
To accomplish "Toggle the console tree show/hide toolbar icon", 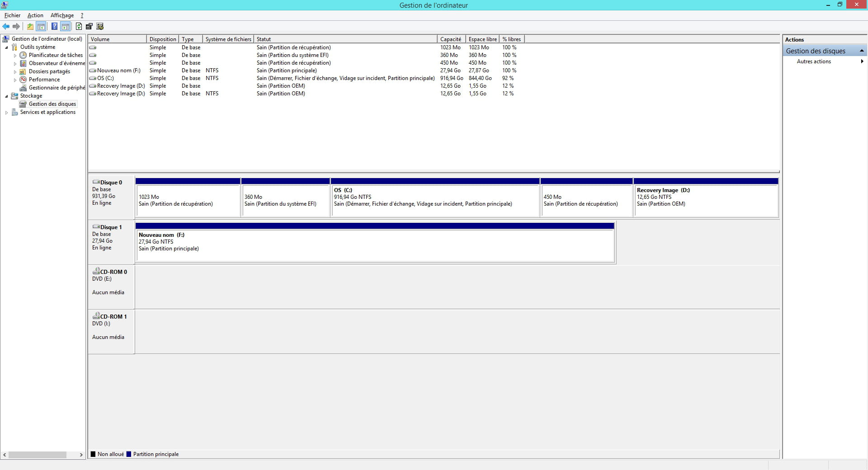I will tap(41, 26).
